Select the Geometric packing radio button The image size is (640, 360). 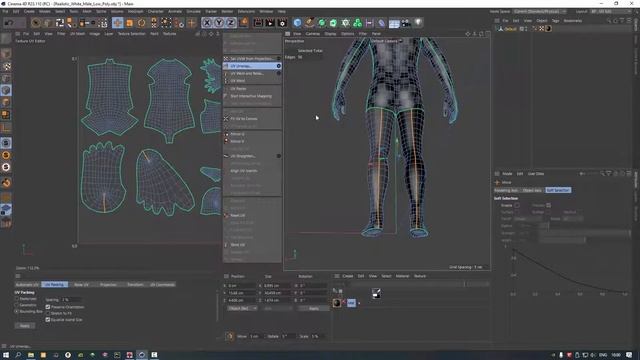click(x=17, y=305)
